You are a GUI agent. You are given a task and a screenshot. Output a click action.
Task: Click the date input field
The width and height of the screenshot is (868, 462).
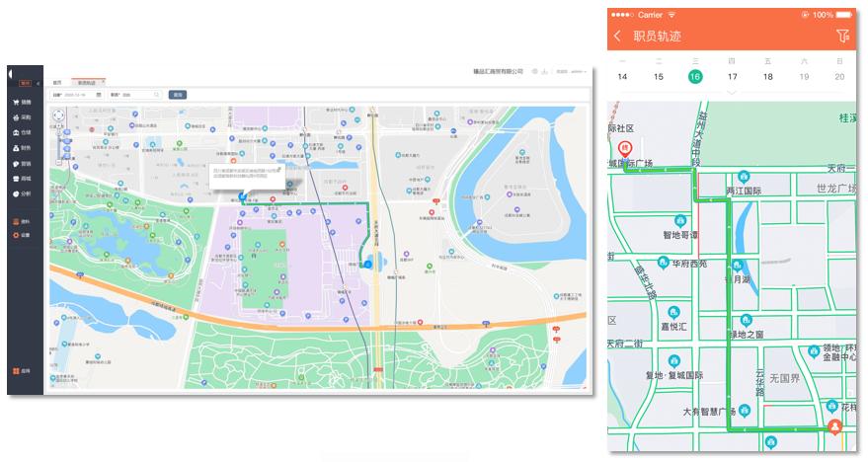coord(77,95)
